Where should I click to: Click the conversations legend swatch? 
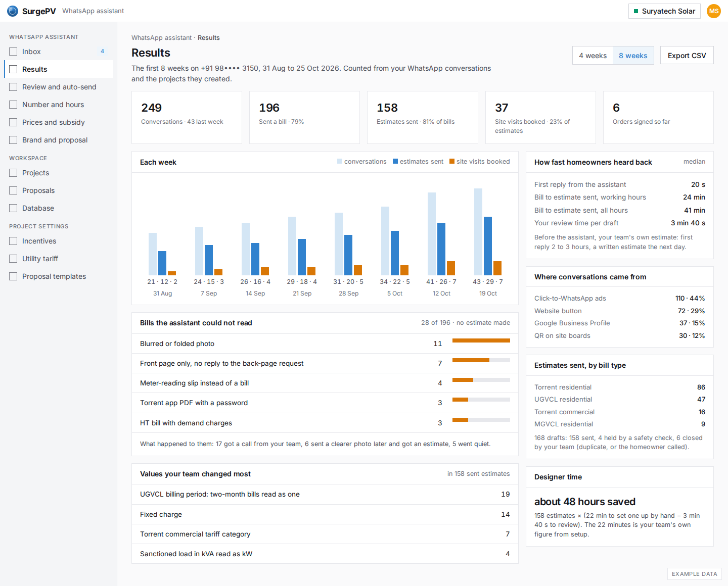(340, 162)
